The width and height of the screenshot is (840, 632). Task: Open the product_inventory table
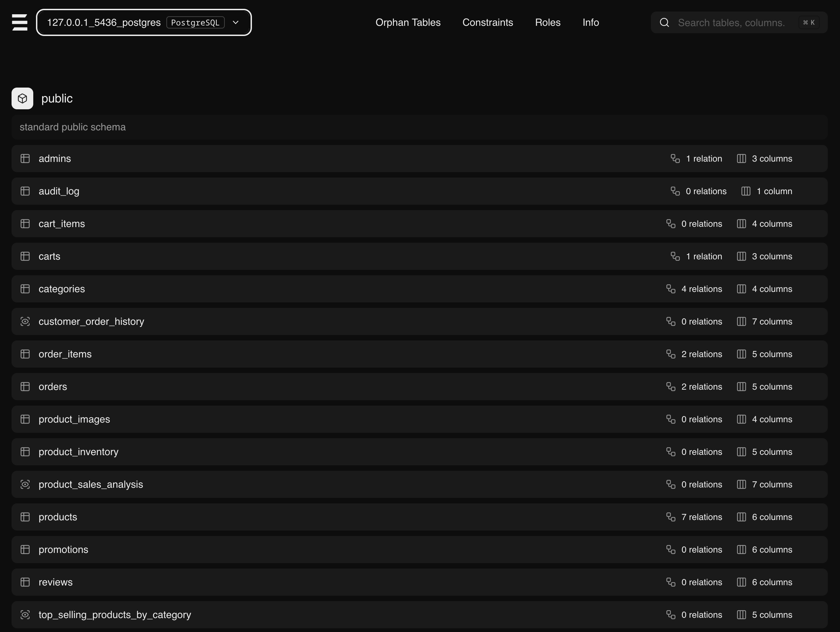[79, 452]
